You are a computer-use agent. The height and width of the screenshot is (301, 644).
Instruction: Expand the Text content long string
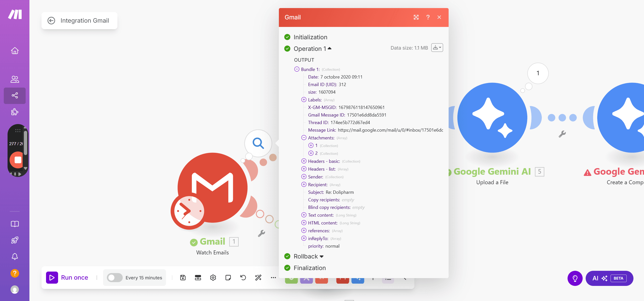point(304,215)
